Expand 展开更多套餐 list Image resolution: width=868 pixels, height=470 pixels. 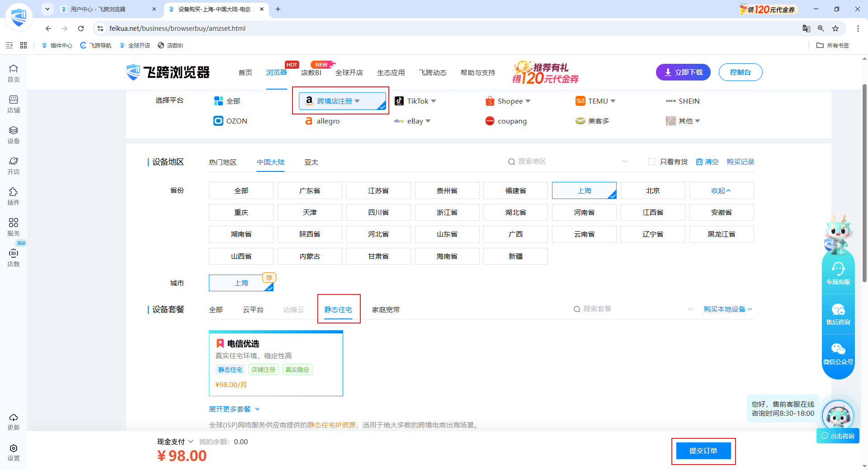coord(234,409)
